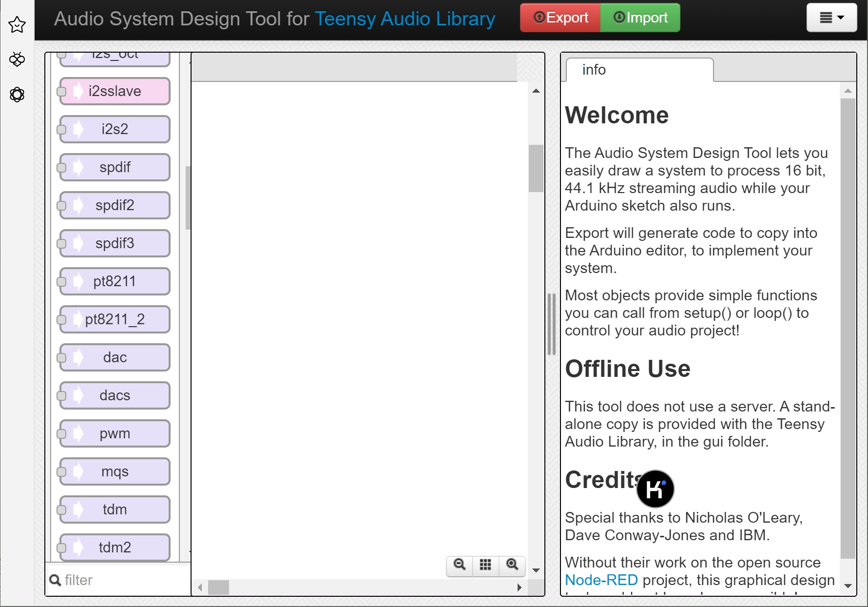Click the input port on pwm node
This screenshot has height=607, width=868.
(x=62, y=433)
